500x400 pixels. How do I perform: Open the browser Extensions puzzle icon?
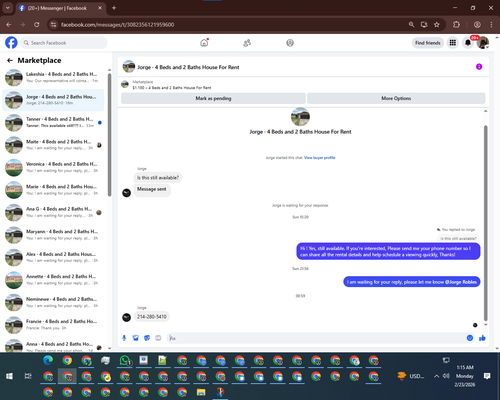456,25
